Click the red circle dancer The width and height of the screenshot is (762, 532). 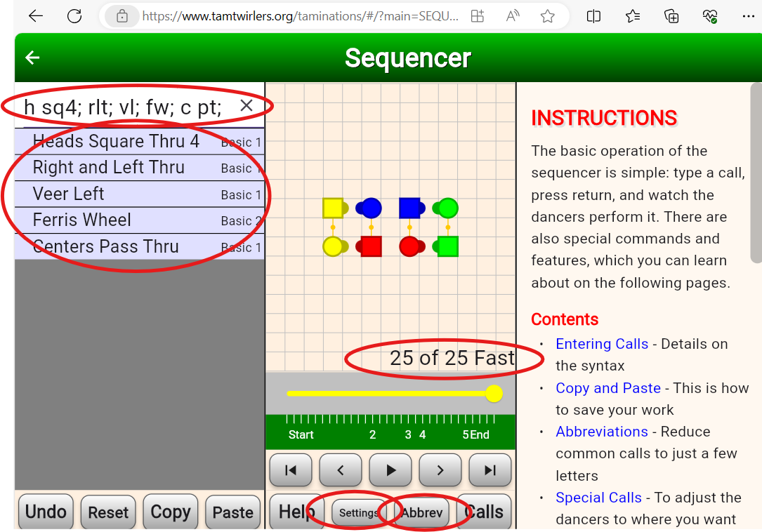coord(409,246)
